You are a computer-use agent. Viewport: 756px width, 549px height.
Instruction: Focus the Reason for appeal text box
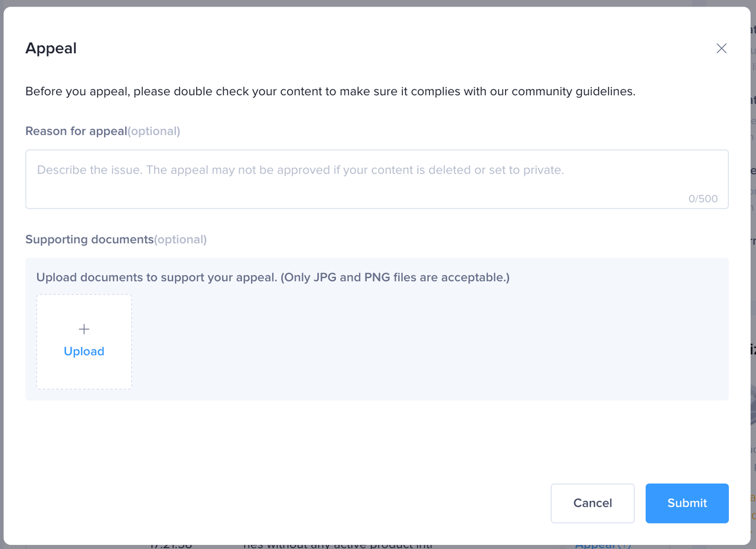coord(377,183)
